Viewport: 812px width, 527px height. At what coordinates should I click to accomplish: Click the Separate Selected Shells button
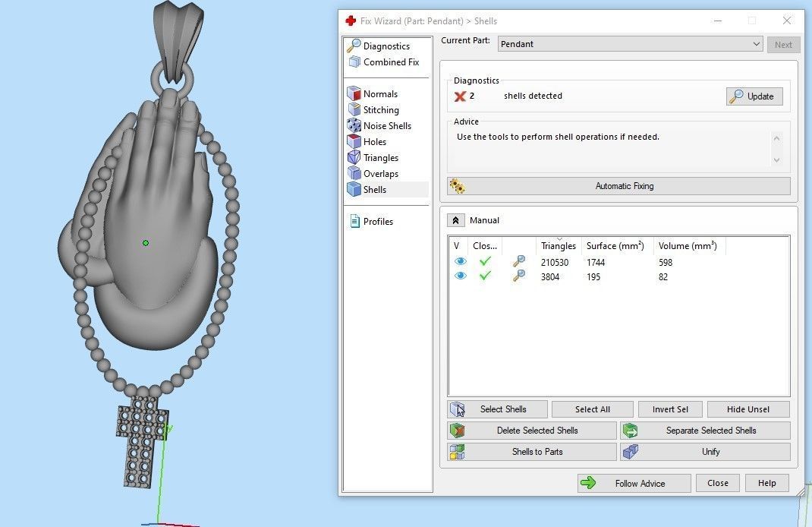point(705,431)
